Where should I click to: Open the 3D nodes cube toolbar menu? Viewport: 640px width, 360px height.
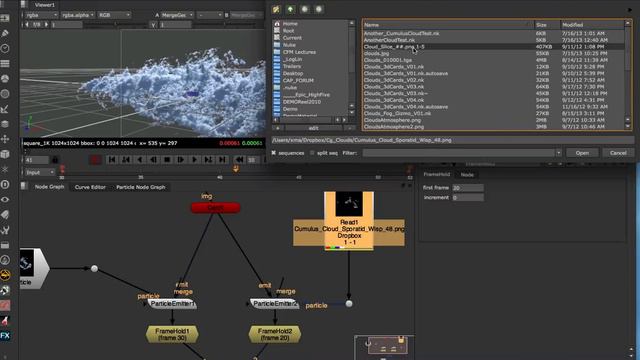(x=5, y=154)
